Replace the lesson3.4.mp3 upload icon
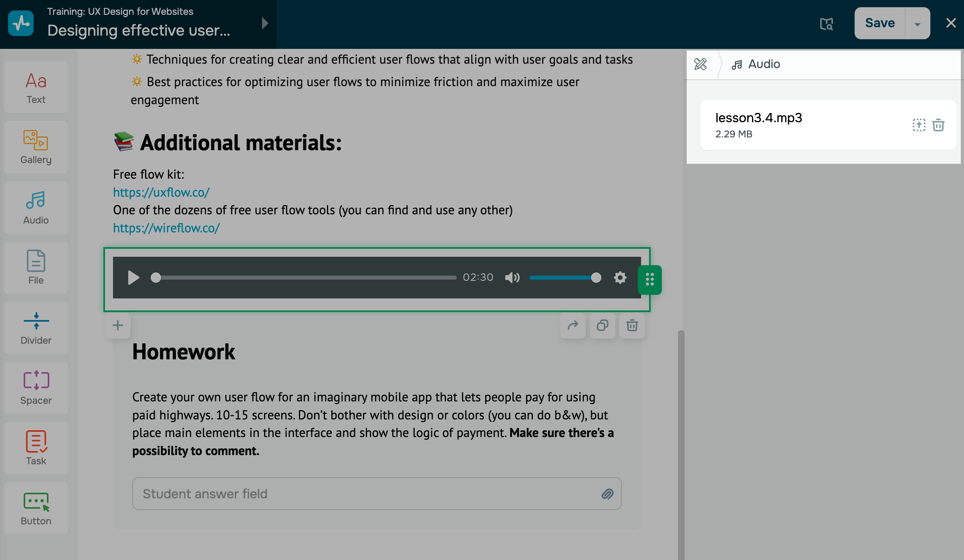 [x=919, y=125]
